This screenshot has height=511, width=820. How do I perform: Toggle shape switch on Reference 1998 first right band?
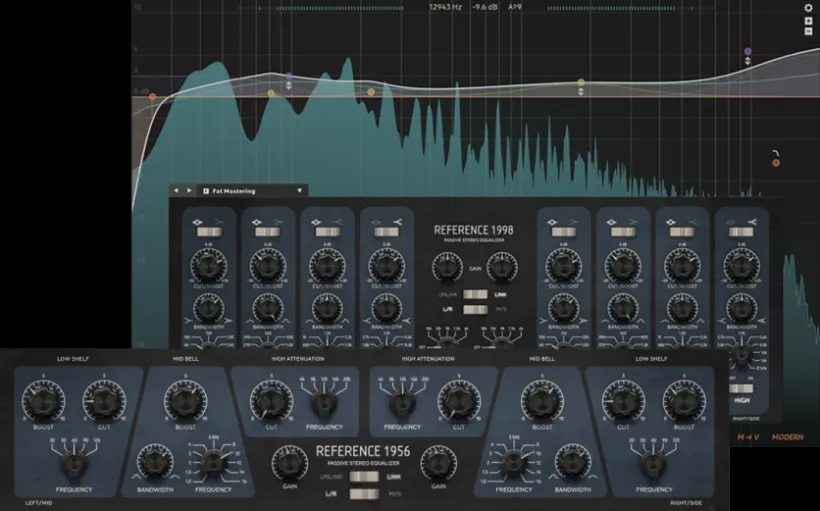point(564,232)
